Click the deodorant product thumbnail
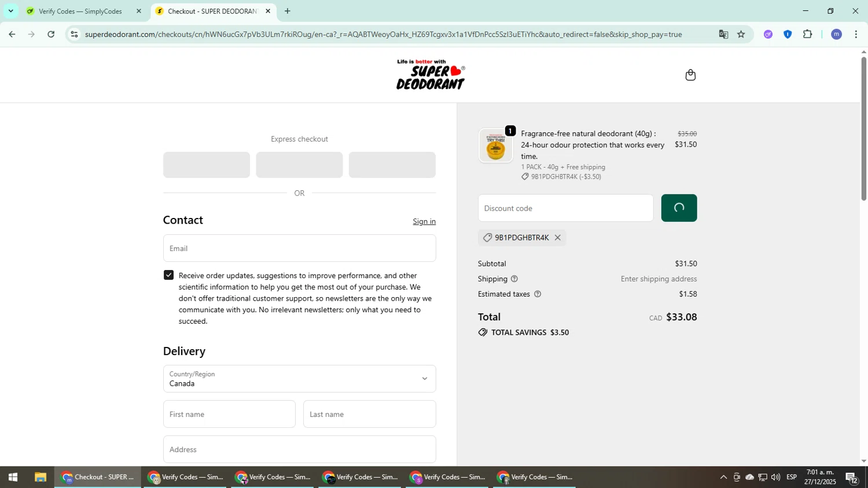868x488 pixels. click(495, 146)
